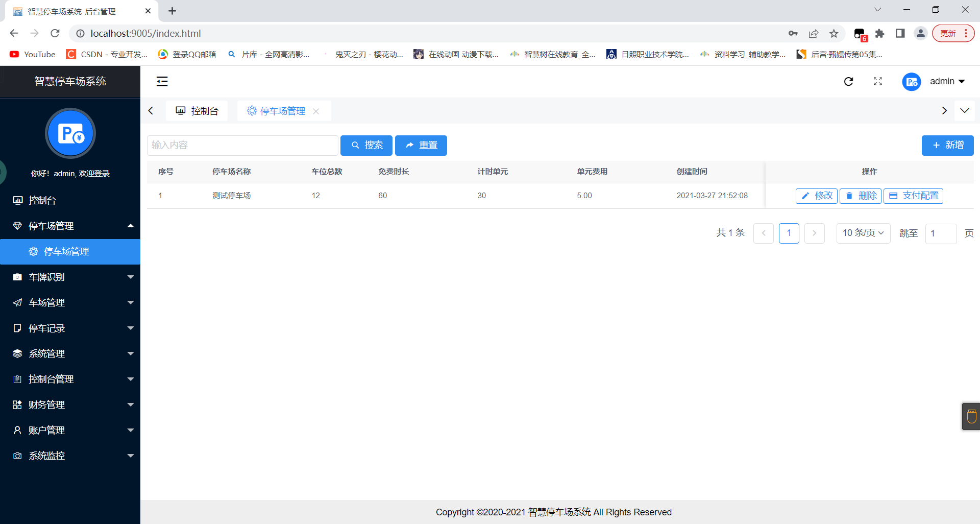Open the YouTube bookmark
Screen dimensions: 980x524
(33, 54)
